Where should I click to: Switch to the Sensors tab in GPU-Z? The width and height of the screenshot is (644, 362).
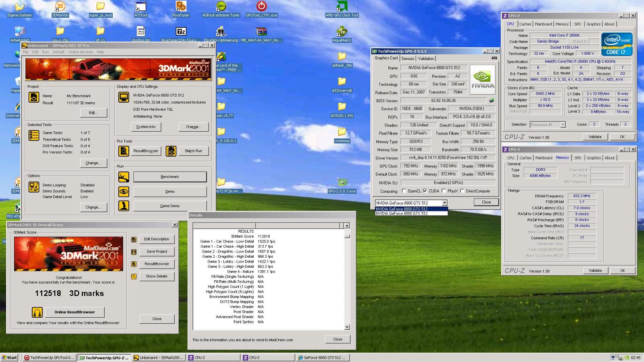pyautogui.click(x=408, y=58)
